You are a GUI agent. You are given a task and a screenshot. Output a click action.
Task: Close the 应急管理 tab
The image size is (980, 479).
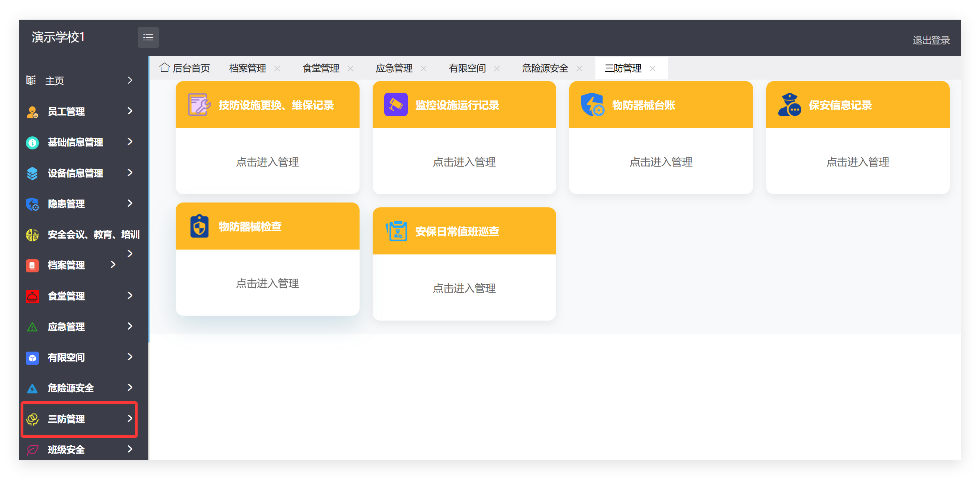pyautogui.click(x=424, y=69)
